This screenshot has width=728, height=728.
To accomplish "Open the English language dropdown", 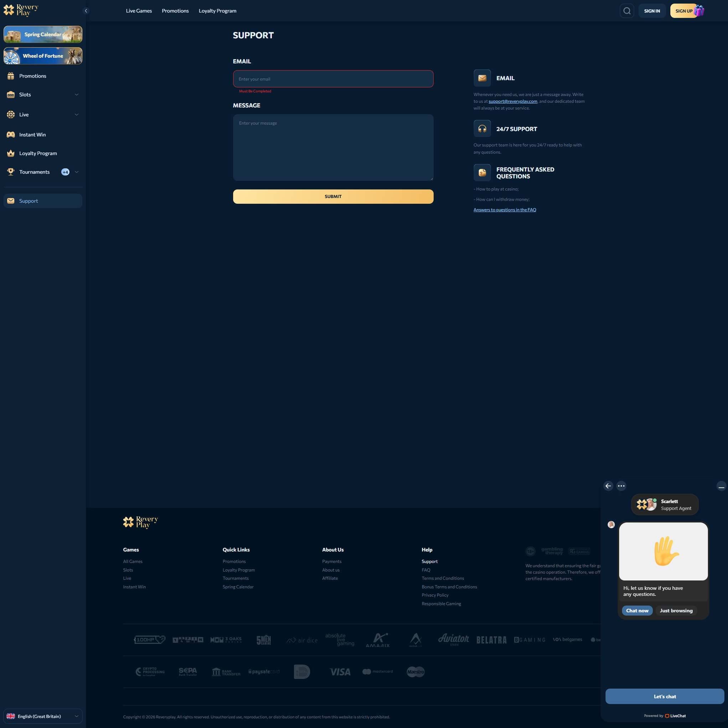I will point(42,716).
